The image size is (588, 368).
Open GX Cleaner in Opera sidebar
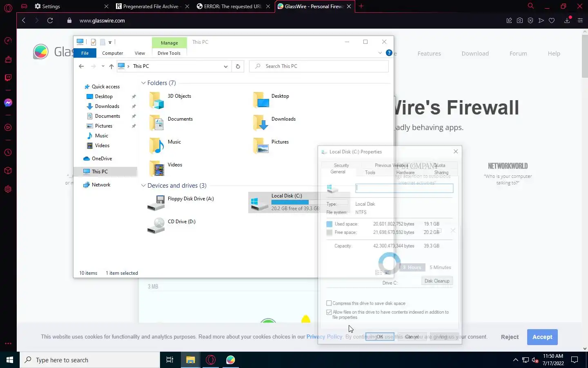click(x=8, y=60)
